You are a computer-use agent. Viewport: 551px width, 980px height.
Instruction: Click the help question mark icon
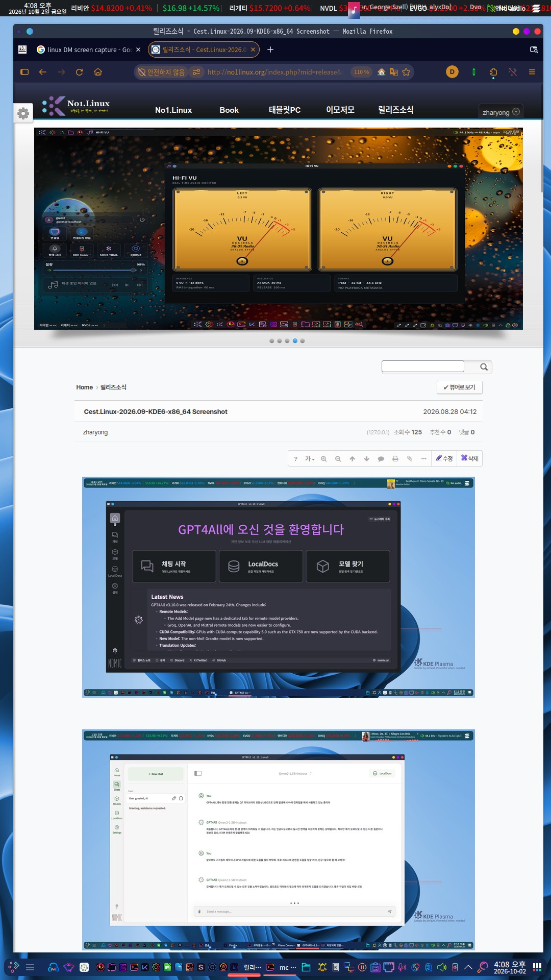[x=295, y=458]
